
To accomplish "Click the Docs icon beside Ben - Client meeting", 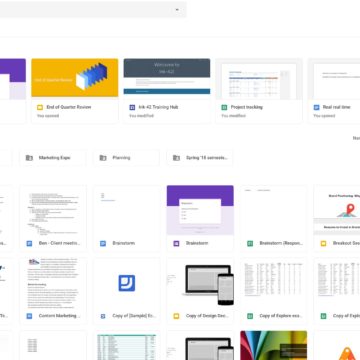I will tap(29, 243).
